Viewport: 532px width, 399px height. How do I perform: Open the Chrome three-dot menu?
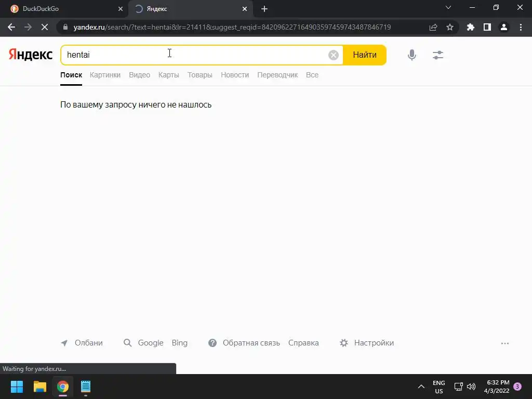521,27
